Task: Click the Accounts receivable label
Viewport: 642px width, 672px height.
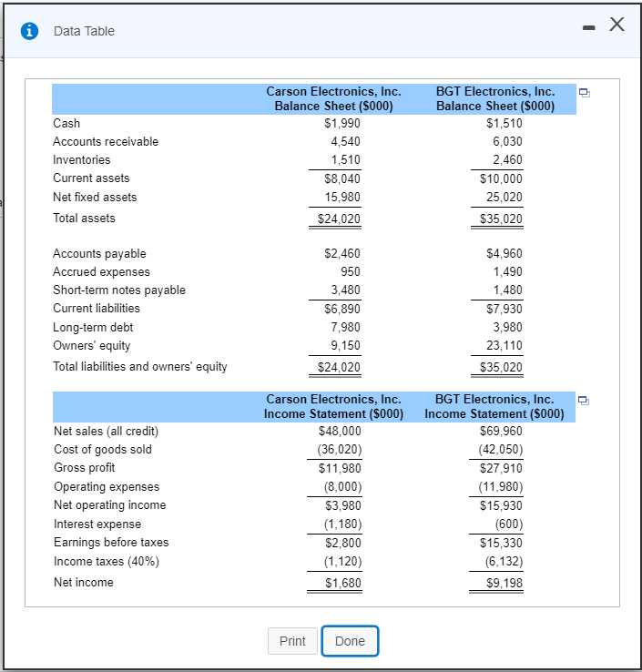Action: click(x=106, y=141)
